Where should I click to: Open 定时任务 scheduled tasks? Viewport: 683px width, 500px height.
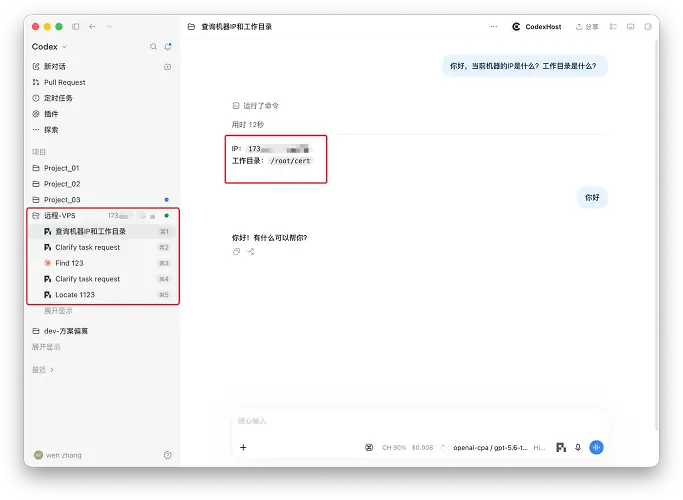pos(58,98)
